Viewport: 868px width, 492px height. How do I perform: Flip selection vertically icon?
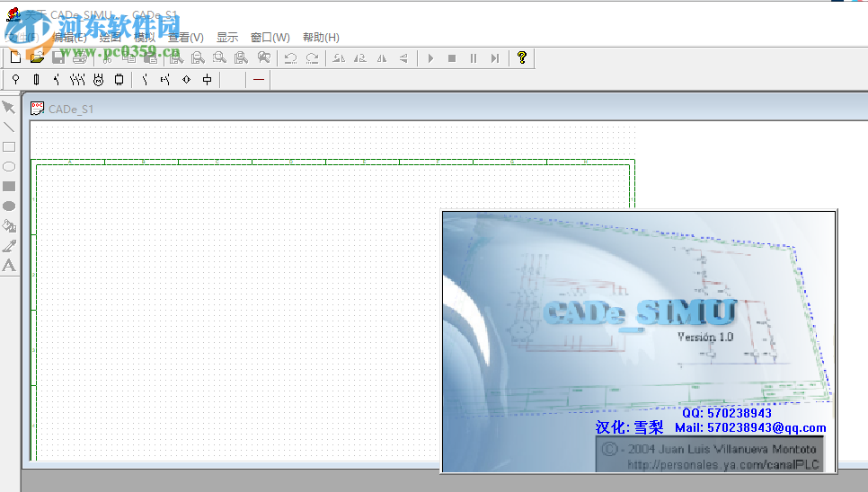403,58
